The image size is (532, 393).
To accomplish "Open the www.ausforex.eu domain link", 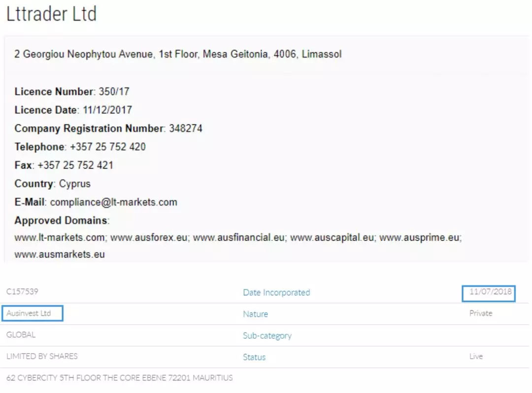I will tap(149, 237).
